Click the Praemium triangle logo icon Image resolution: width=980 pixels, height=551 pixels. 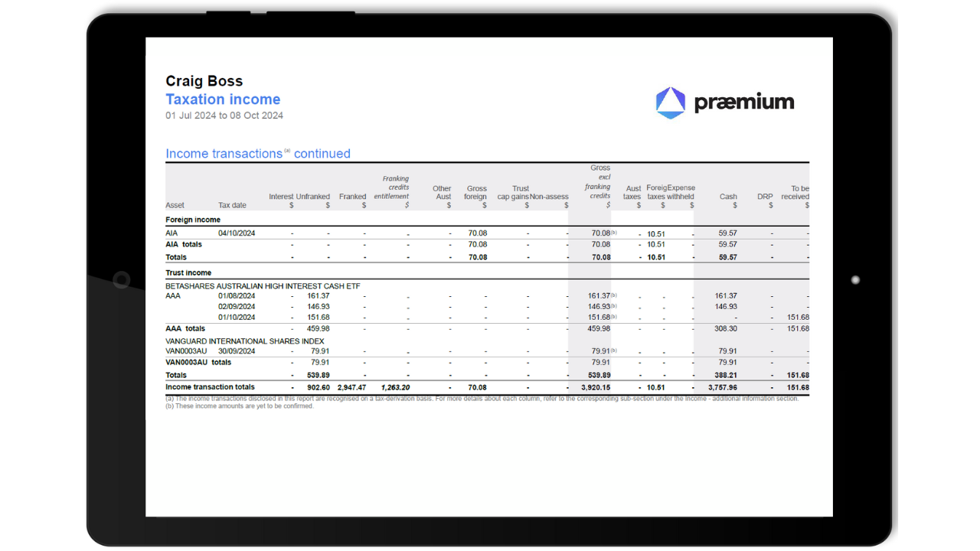click(671, 103)
